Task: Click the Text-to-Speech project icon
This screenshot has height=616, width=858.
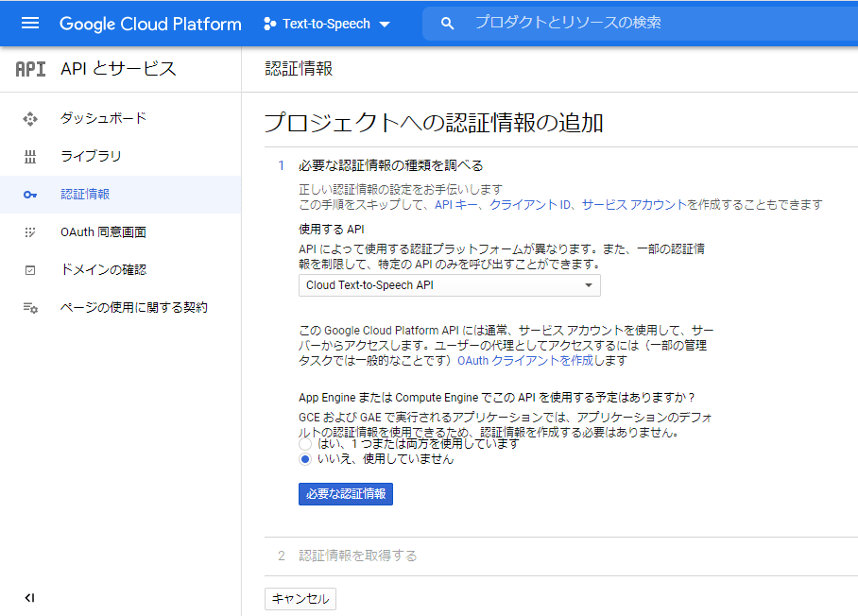Action: point(269,24)
